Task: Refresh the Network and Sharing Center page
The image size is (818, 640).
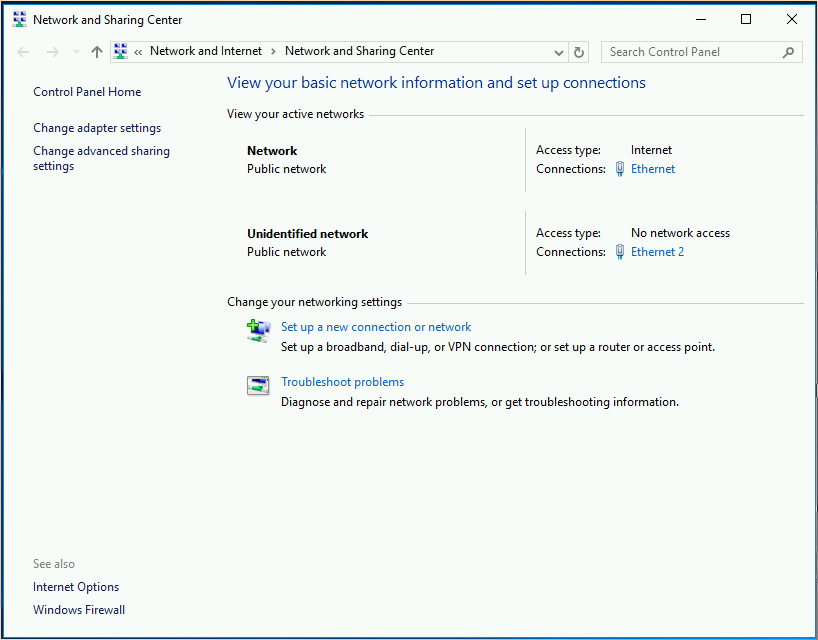Action: [x=579, y=52]
